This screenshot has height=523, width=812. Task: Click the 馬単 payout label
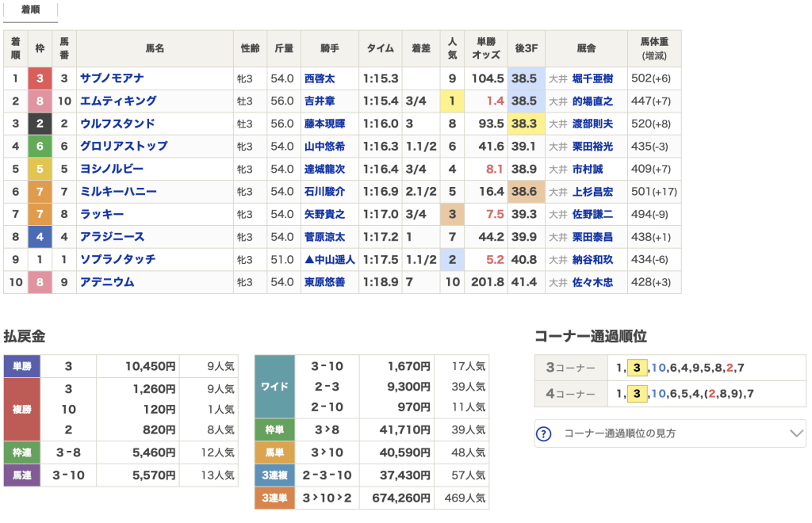coord(274,452)
